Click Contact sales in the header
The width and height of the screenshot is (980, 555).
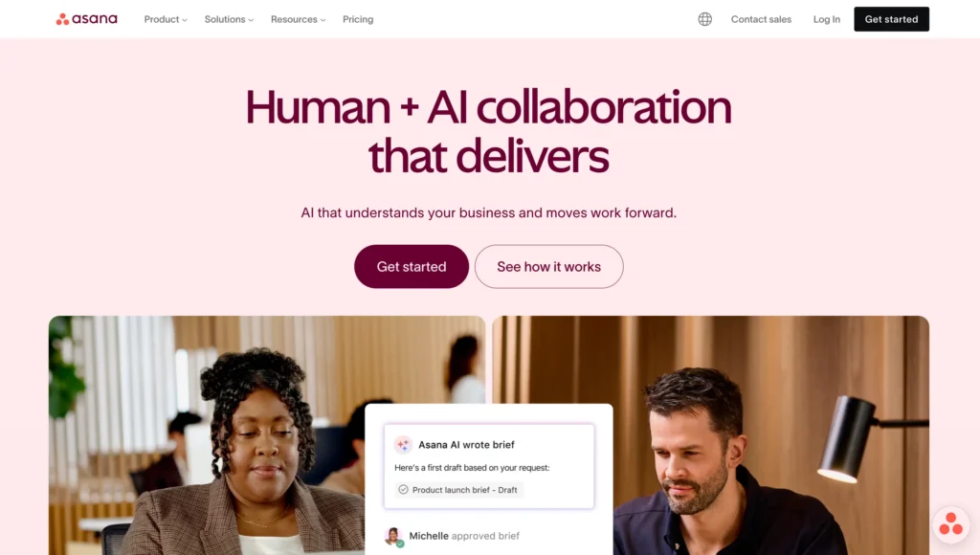pos(761,19)
